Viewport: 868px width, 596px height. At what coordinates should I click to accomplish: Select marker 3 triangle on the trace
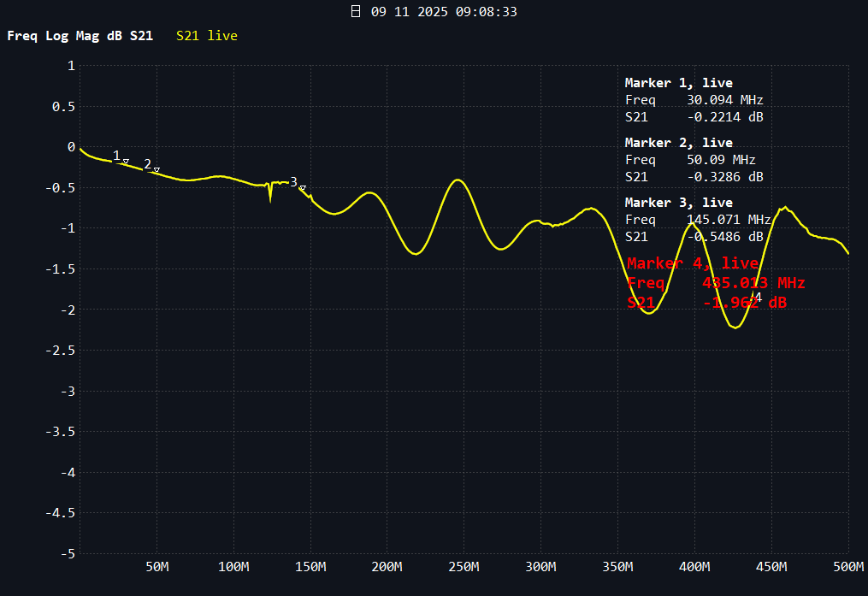(x=302, y=188)
